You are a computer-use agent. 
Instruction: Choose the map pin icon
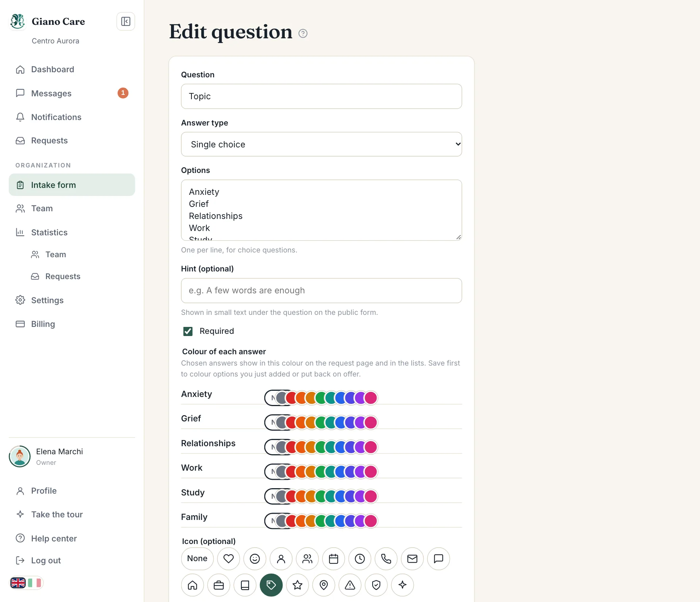pos(324,585)
